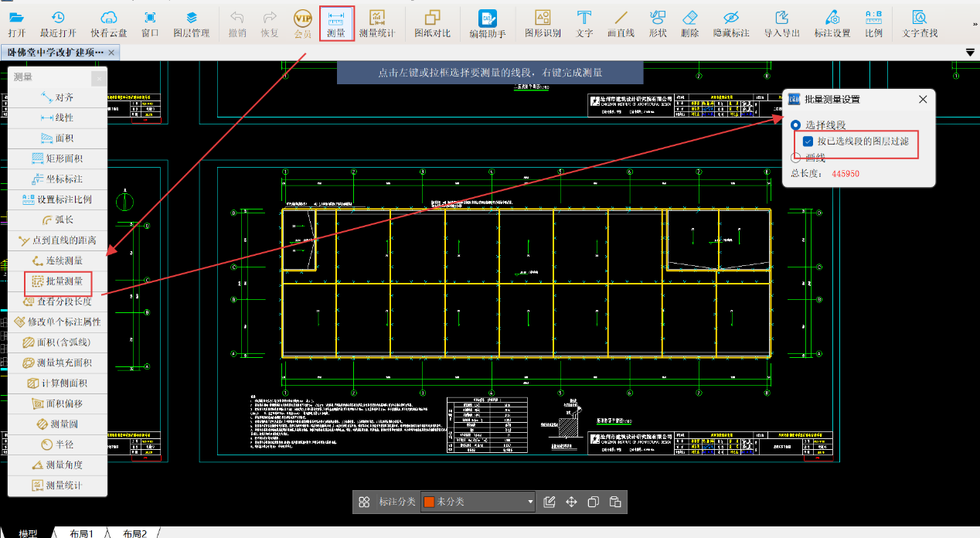
Task: Choose the 画直线 draw line tool
Action: pyautogui.click(x=621, y=23)
